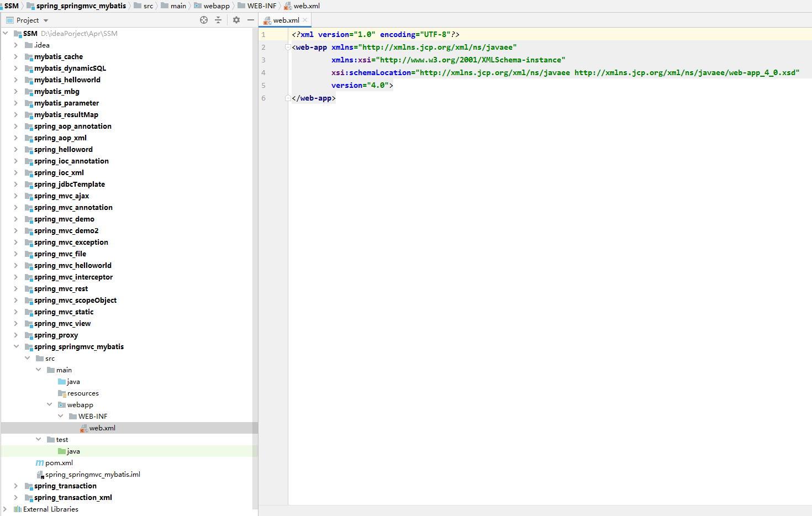Select the spring_helloword module

63,149
